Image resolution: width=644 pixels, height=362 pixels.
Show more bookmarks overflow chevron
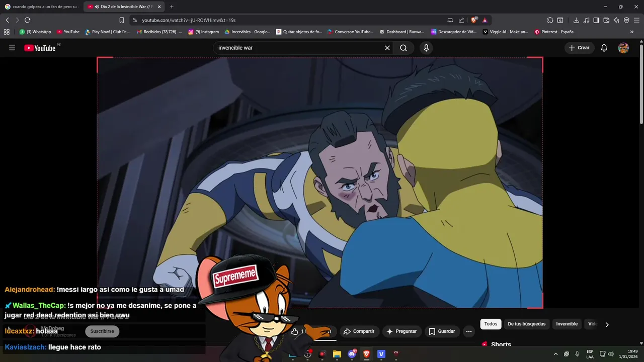632,32
